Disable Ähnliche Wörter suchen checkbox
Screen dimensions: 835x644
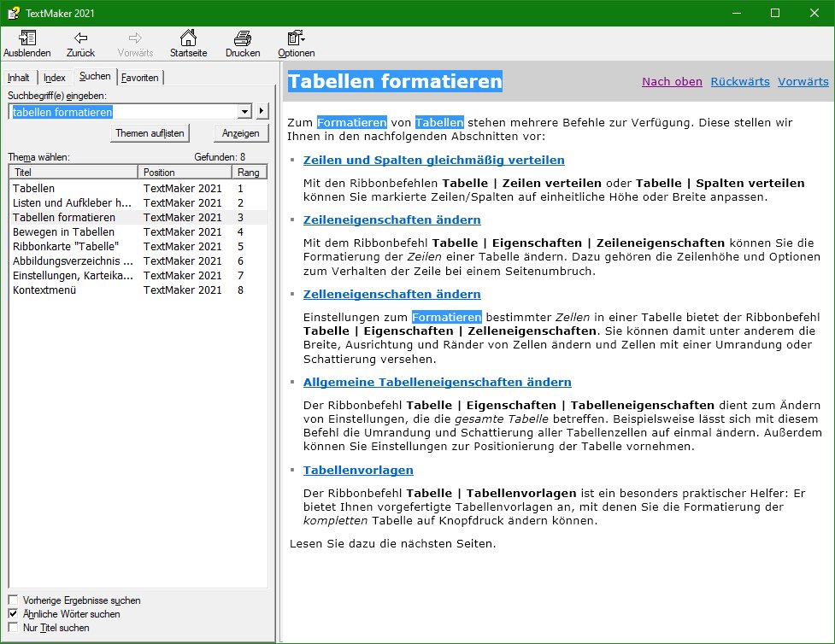point(13,614)
